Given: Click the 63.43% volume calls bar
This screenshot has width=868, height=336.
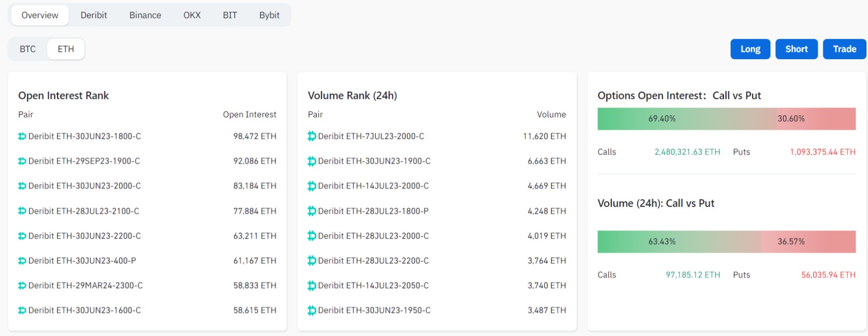Looking at the screenshot, I should 679,242.
